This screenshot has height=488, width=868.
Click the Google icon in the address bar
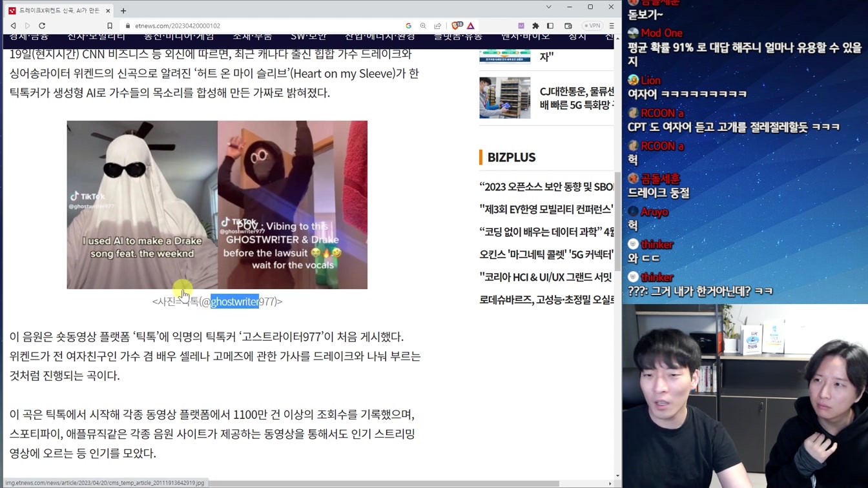(x=409, y=26)
